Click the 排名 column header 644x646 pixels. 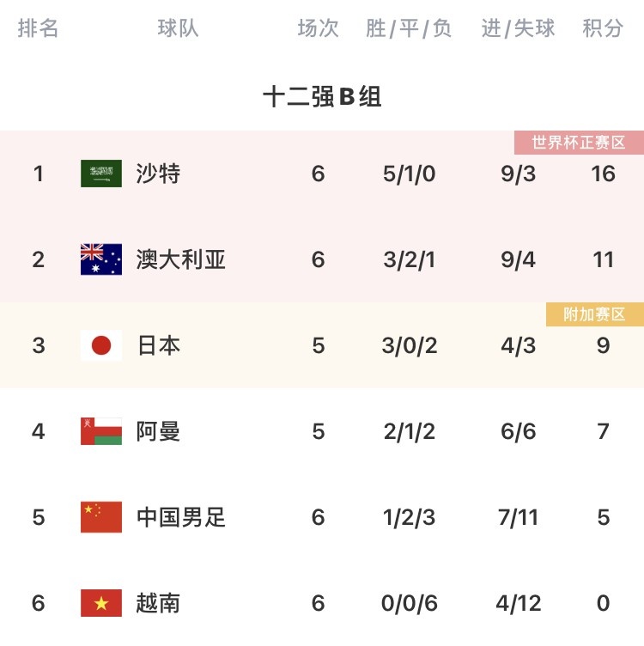38,28
